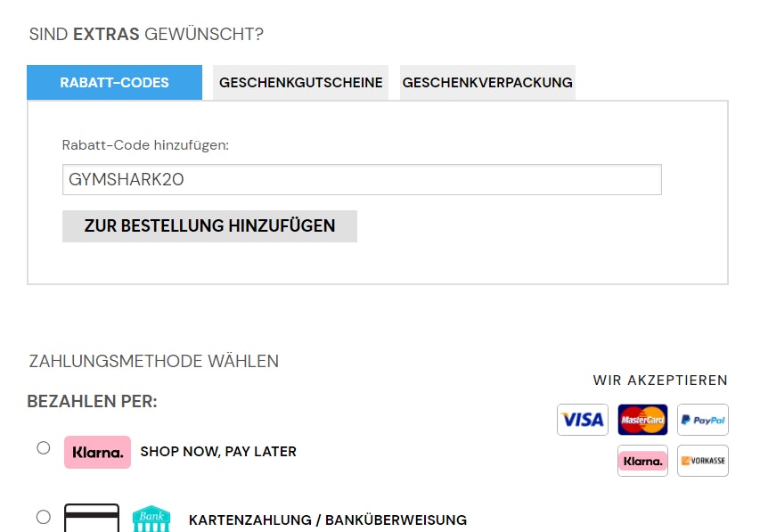Click the Klarna icon under Wir Akzeptieren
The height and width of the screenshot is (532, 760).
(642, 461)
